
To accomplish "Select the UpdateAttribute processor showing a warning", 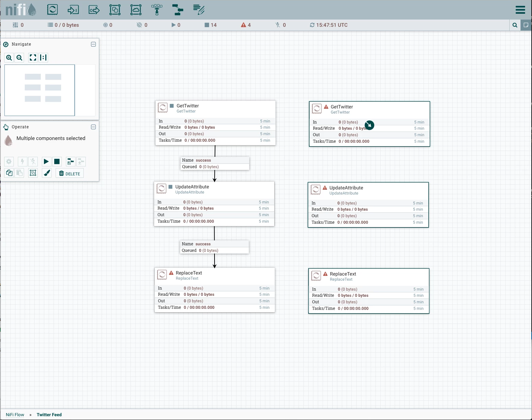I will 368,205.
